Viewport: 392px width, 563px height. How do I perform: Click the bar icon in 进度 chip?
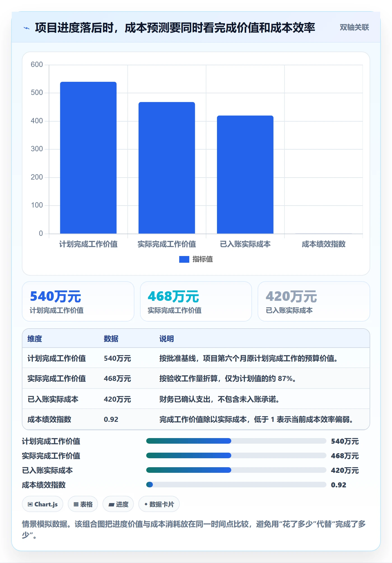tap(111, 505)
